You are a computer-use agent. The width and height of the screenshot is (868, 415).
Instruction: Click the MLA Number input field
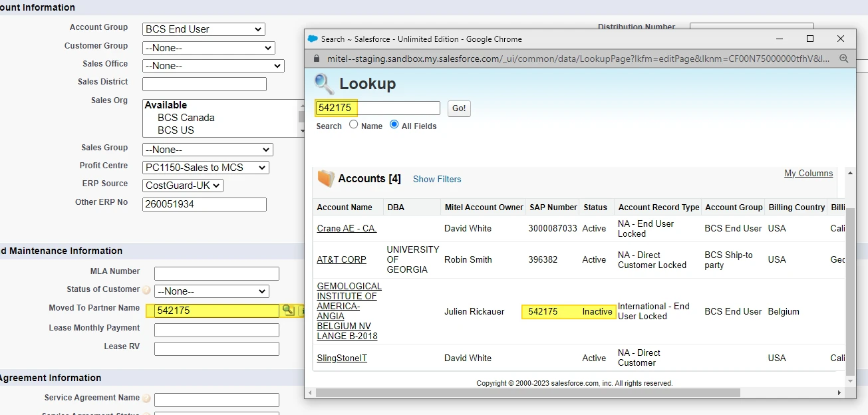[x=217, y=274]
